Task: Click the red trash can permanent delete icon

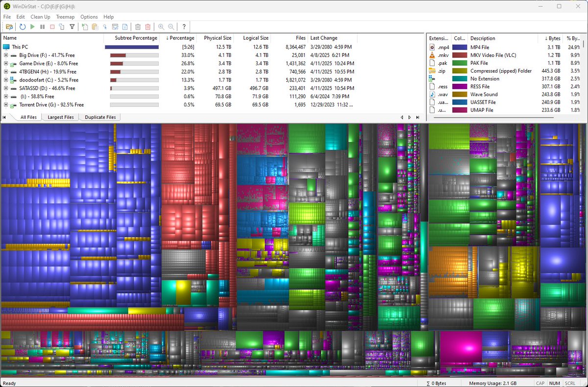Action: click(x=148, y=27)
